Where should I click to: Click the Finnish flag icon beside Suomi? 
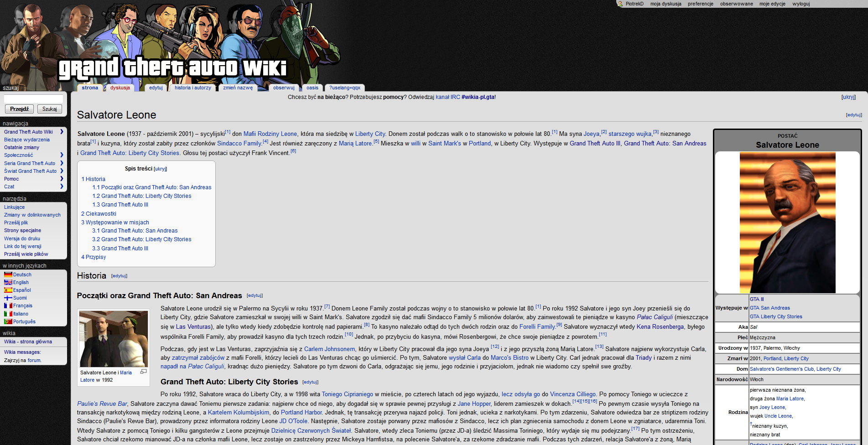pyautogui.click(x=8, y=298)
